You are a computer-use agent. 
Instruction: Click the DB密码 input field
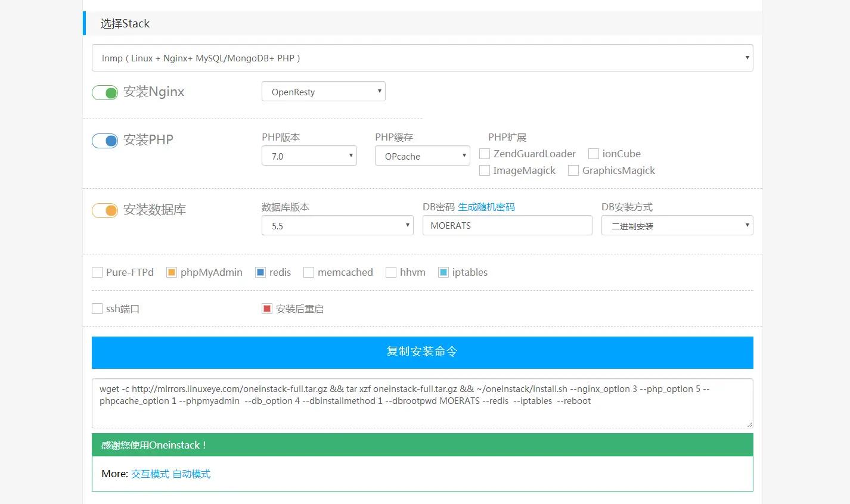[507, 226]
